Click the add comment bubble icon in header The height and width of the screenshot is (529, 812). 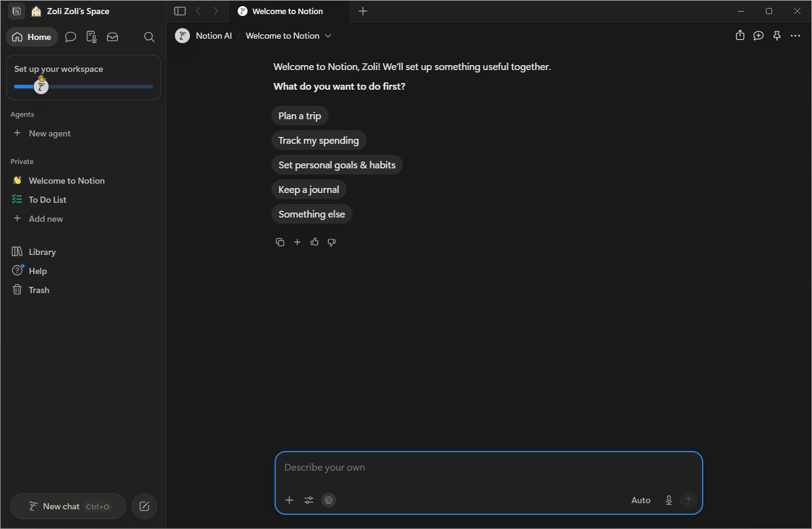pyautogui.click(x=759, y=36)
